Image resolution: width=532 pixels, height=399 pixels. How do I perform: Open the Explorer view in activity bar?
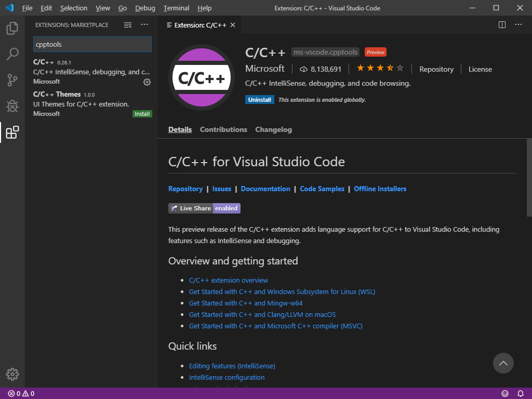pos(12,28)
